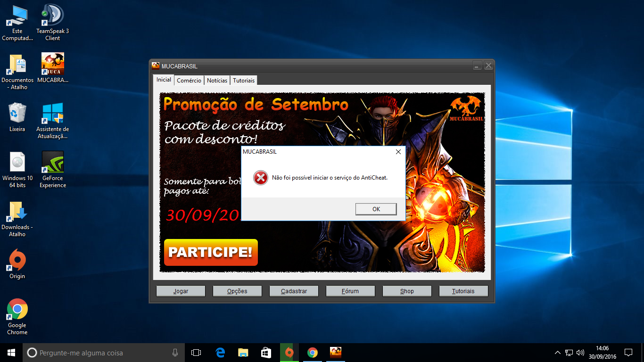This screenshot has width=644, height=362.
Task: Select the Tutoriais tab
Action: 244,81
